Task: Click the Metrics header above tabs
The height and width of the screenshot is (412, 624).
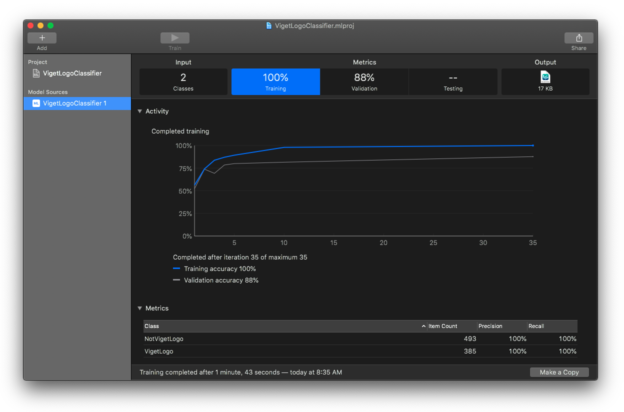Action: pyautogui.click(x=364, y=62)
